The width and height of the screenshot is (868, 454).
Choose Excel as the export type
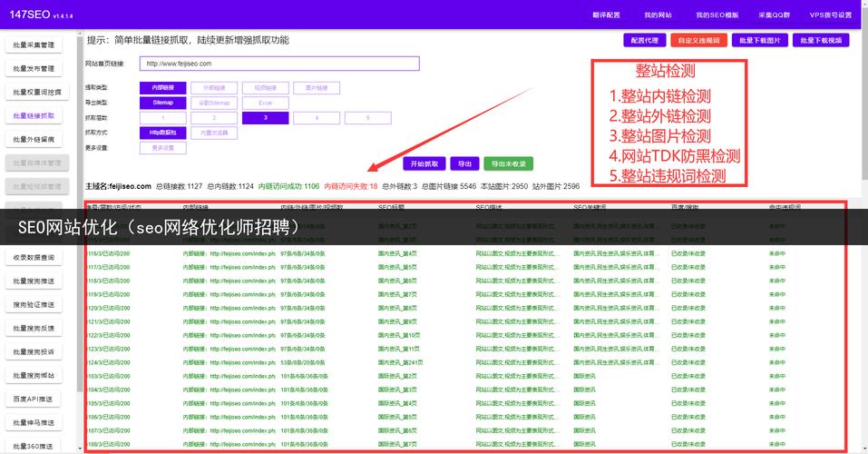point(265,103)
